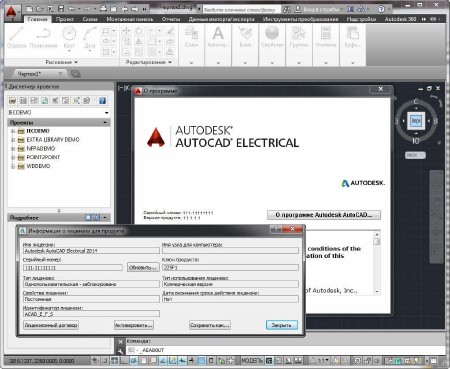Select the Полилиния (polyline) tool

[44, 38]
